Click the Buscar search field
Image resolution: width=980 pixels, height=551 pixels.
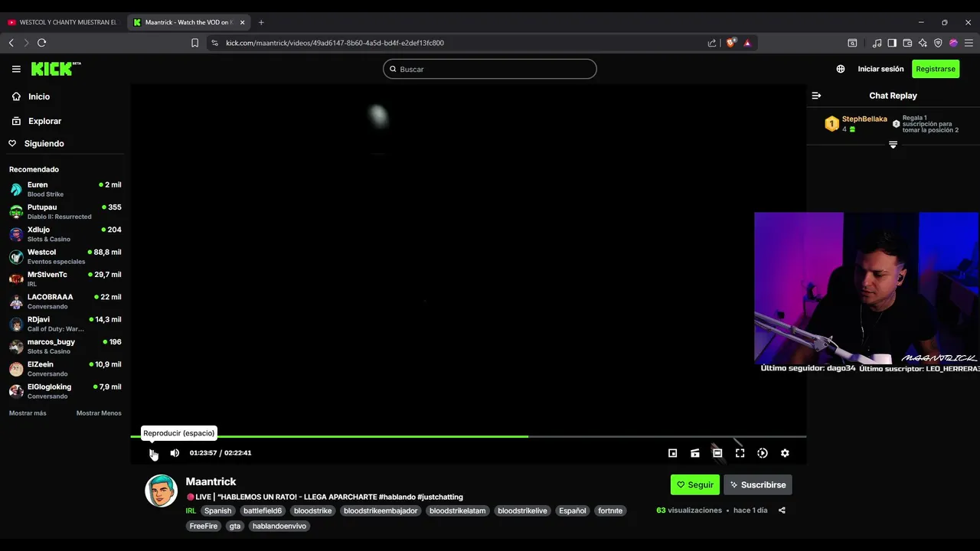coord(490,69)
